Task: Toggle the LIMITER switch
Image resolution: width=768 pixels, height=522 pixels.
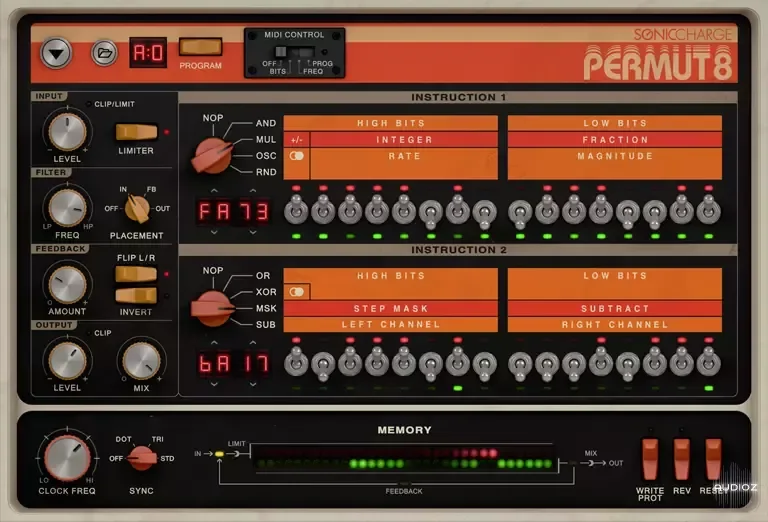Action: click(x=136, y=132)
